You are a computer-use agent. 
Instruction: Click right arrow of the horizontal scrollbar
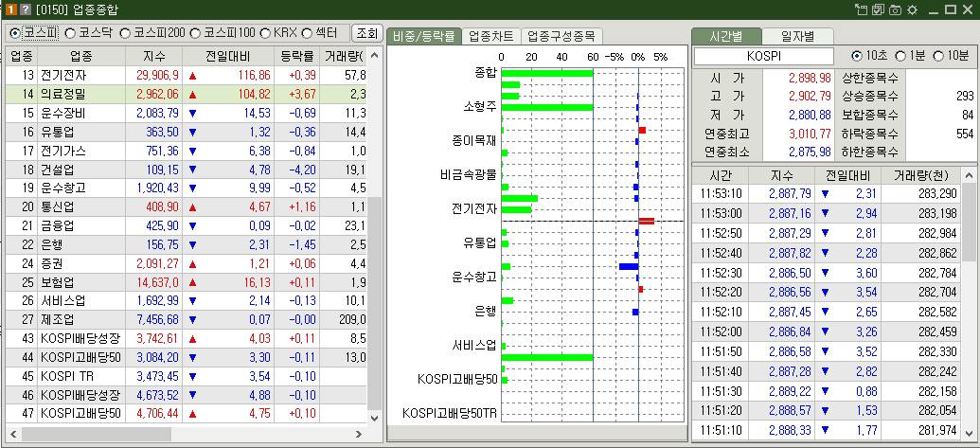(360, 434)
